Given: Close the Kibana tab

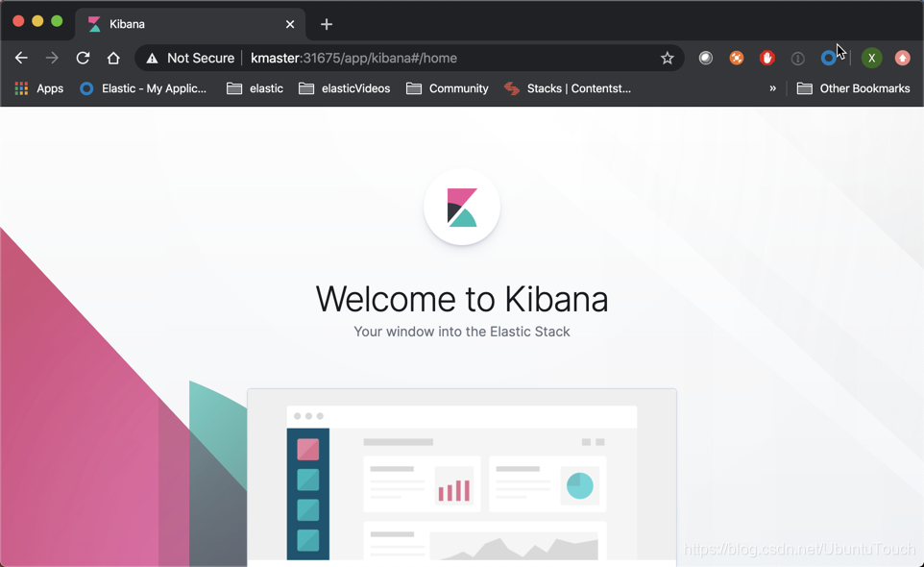Looking at the screenshot, I should tap(290, 24).
